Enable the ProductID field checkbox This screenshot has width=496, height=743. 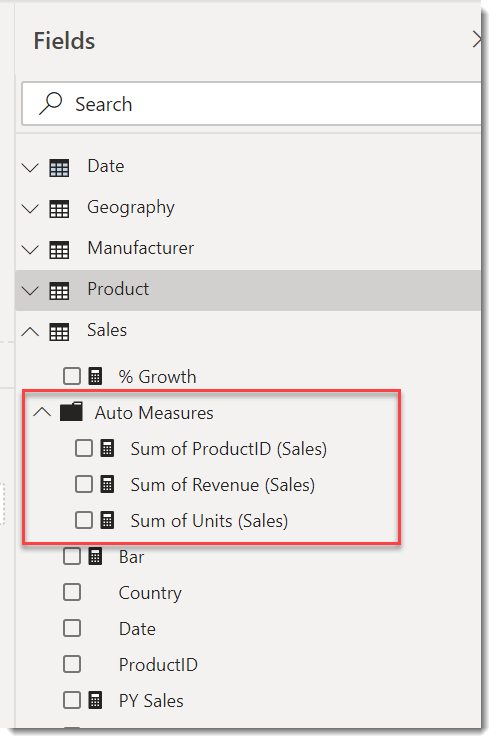pos(72,664)
